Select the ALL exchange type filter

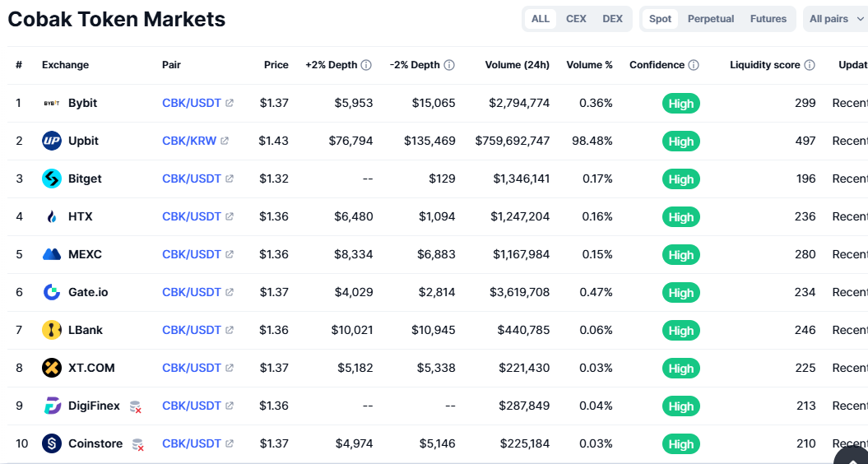click(541, 19)
